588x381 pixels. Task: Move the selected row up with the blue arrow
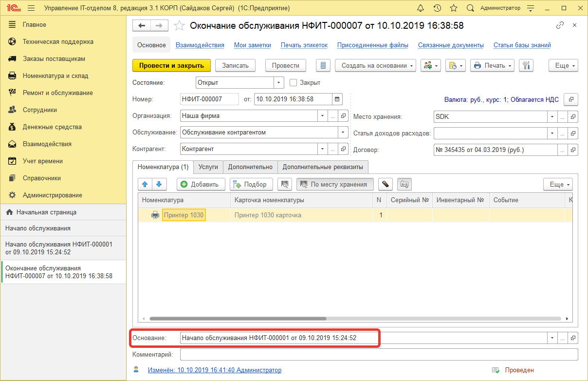[145, 184]
